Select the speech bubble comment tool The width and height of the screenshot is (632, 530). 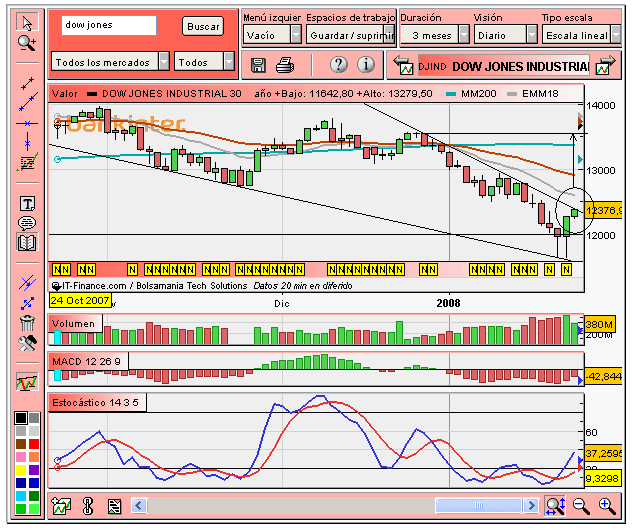pos(27,222)
